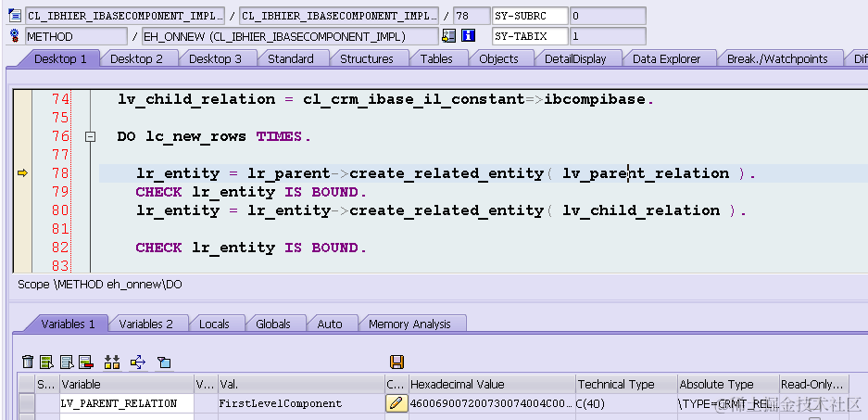Open the Data Explorer tab
This screenshot has width=868, height=420.
666,58
